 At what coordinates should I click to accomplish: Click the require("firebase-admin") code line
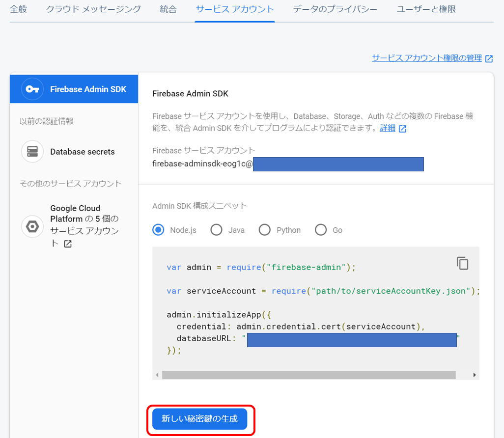[x=261, y=267]
